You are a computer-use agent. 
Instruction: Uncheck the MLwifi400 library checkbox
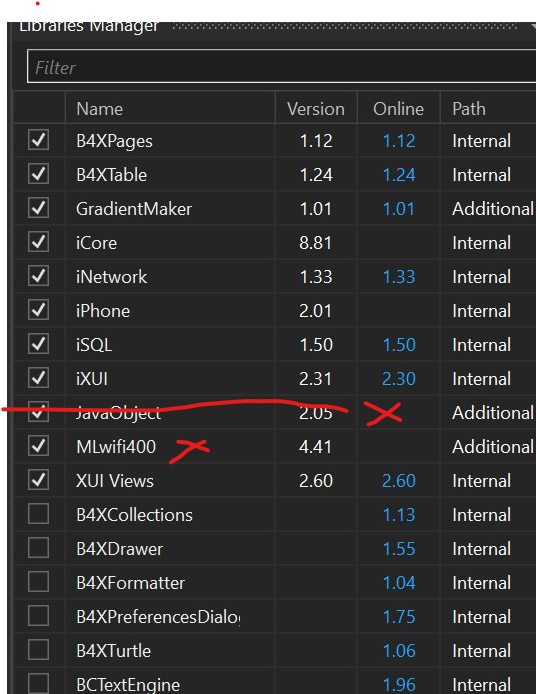[39, 446]
